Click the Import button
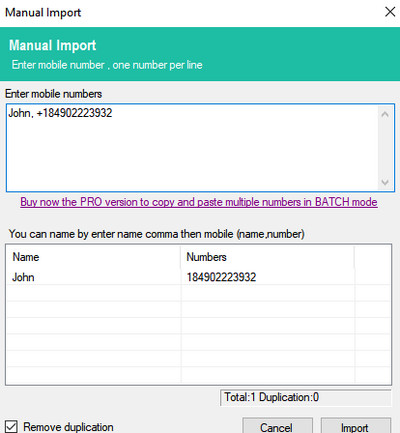The width and height of the screenshot is (400, 433). tap(356, 427)
